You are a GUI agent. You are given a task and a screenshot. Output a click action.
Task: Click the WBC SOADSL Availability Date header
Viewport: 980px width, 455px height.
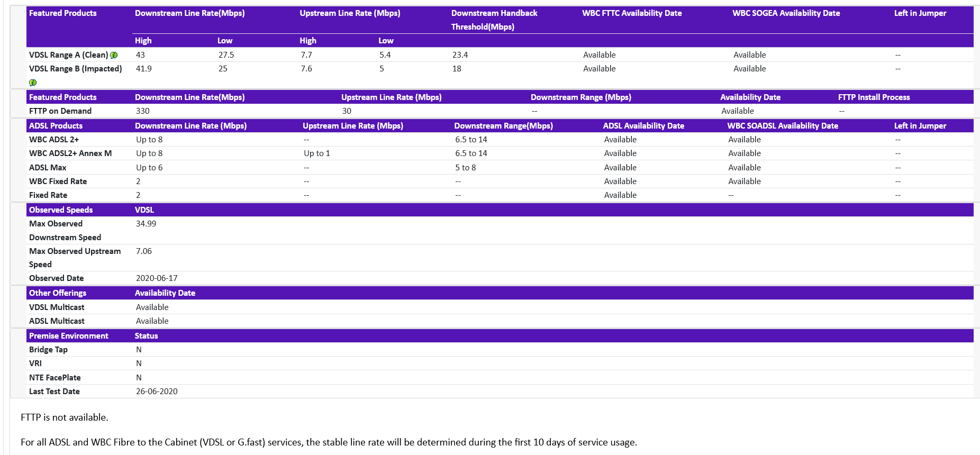(782, 126)
